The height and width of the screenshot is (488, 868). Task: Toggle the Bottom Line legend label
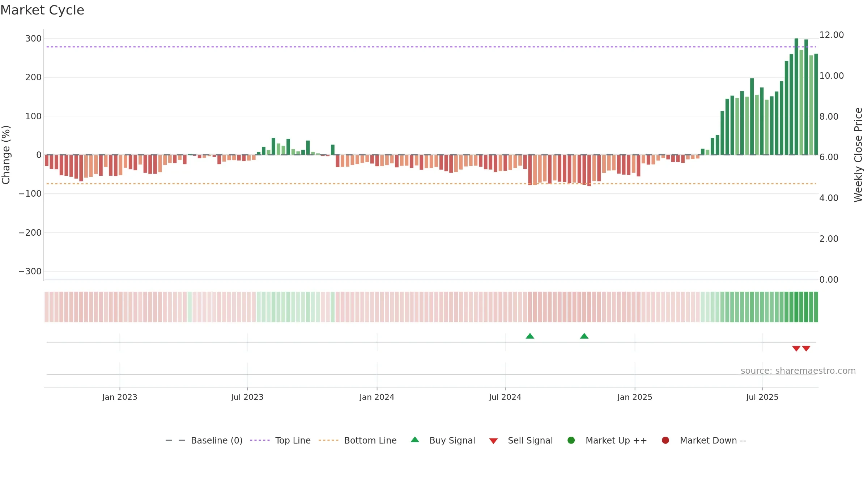(x=370, y=441)
